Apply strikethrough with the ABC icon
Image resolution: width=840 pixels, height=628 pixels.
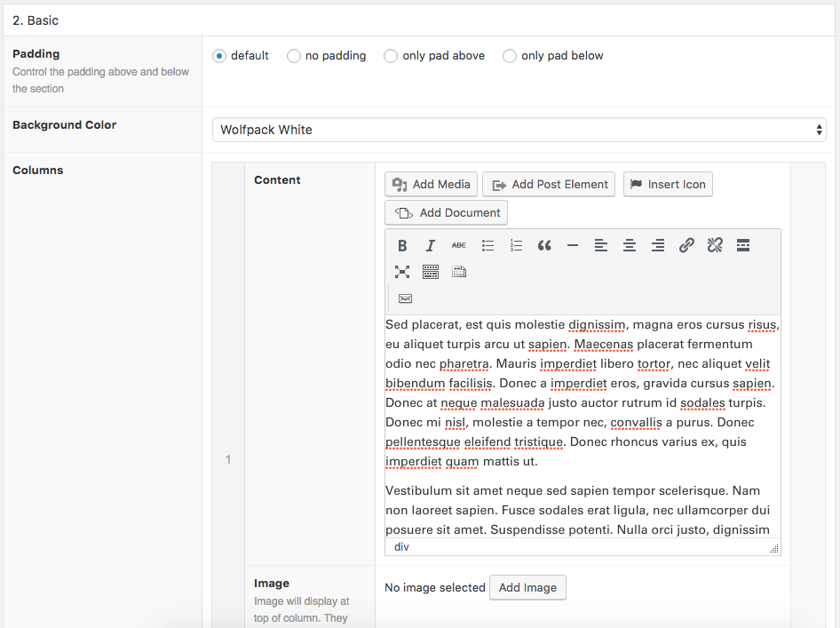click(x=458, y=245)
